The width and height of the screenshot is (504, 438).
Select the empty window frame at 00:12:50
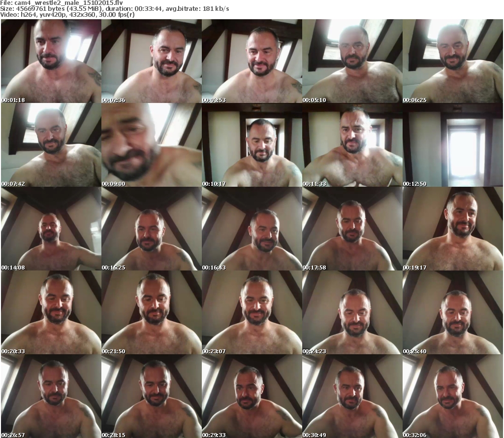coord(453,145)
